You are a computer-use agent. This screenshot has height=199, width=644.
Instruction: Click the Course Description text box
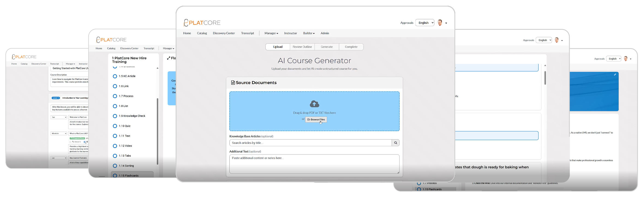pos(70,82)
